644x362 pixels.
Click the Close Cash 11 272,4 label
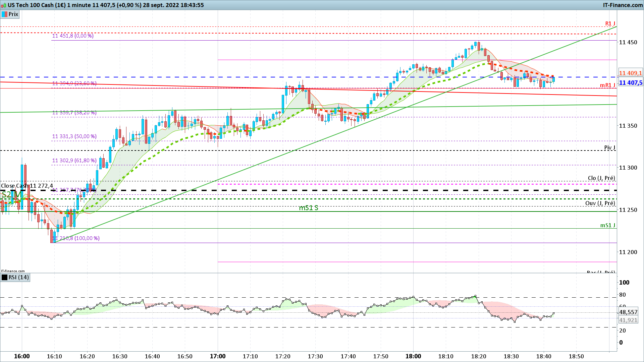tap(27, 186)
